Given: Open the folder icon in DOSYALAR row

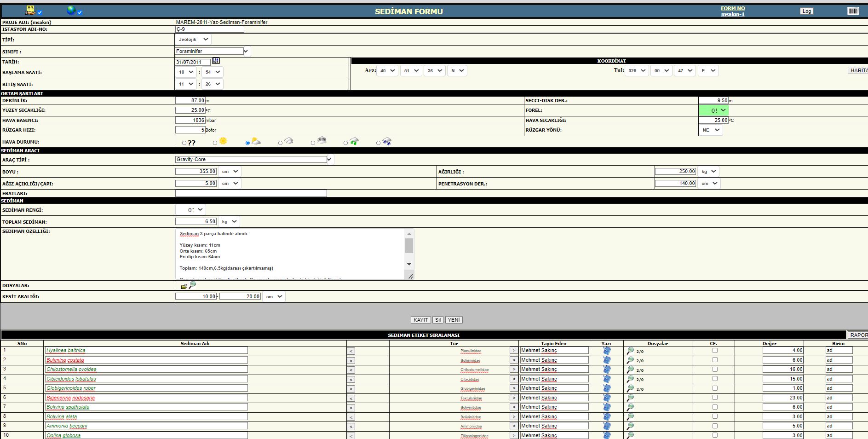Looking at the screenshot, I should pyautogui.click(x=184, y=286).
